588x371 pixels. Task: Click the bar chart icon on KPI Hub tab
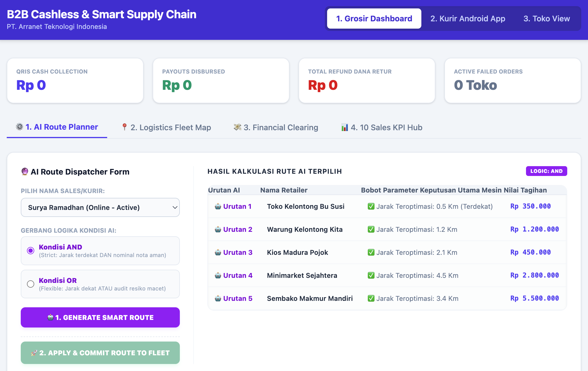(x=344, y=127)
